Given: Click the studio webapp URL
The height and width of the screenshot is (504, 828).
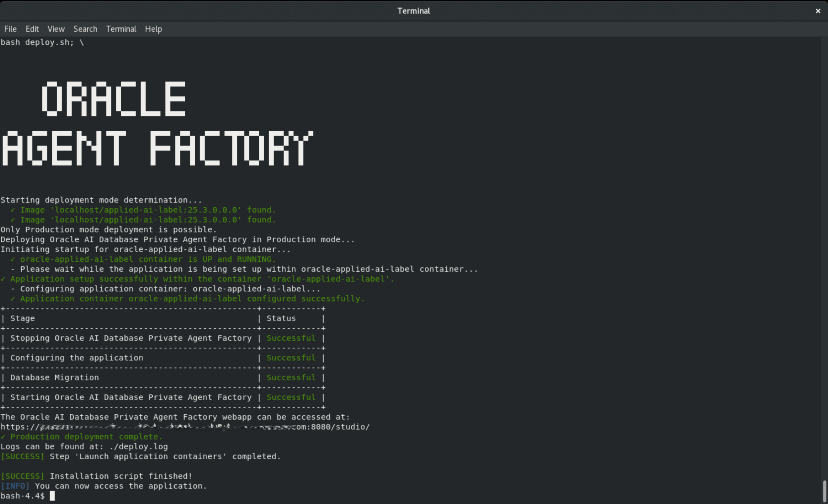Looking at the screenshot, I should click(185, 427).
